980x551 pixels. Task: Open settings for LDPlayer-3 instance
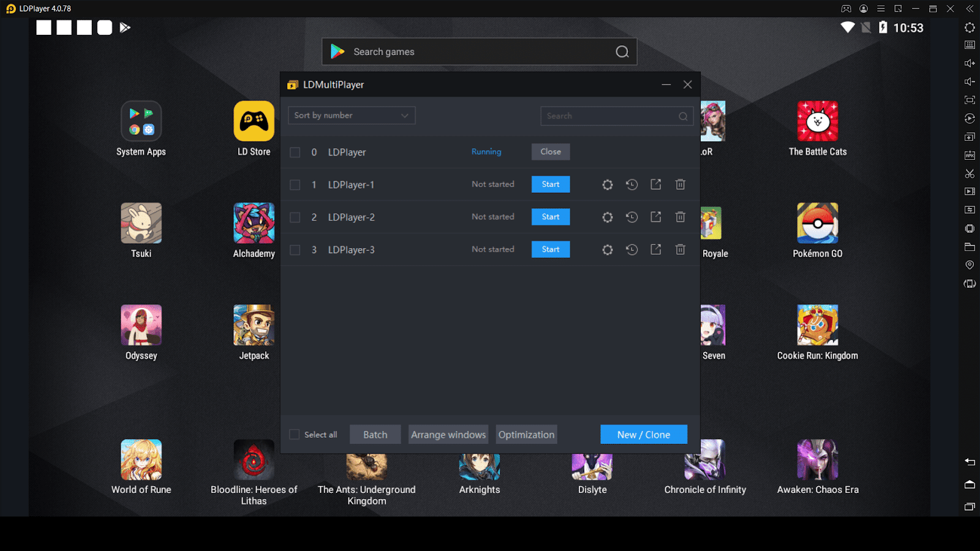click(607, 249)
